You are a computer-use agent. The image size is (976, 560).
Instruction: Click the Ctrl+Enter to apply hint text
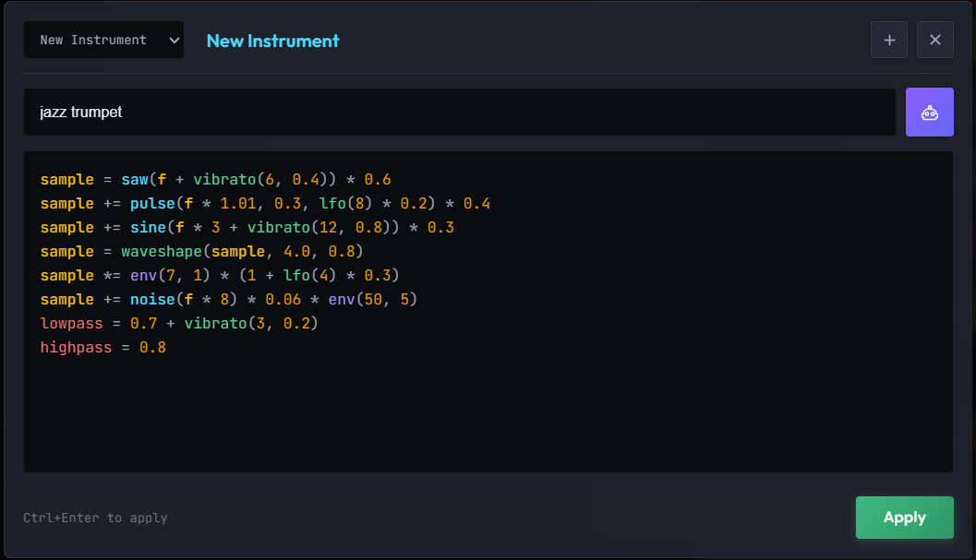[x=95, y=518]
